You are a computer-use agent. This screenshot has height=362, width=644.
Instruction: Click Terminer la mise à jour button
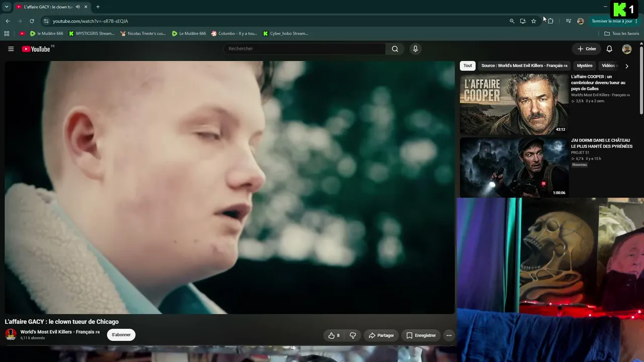(615, 21)
